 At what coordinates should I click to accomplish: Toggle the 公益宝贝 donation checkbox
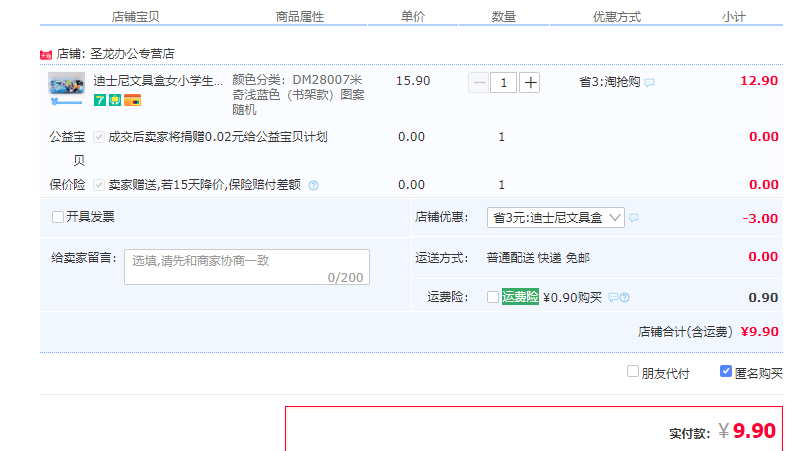(99, 137)
